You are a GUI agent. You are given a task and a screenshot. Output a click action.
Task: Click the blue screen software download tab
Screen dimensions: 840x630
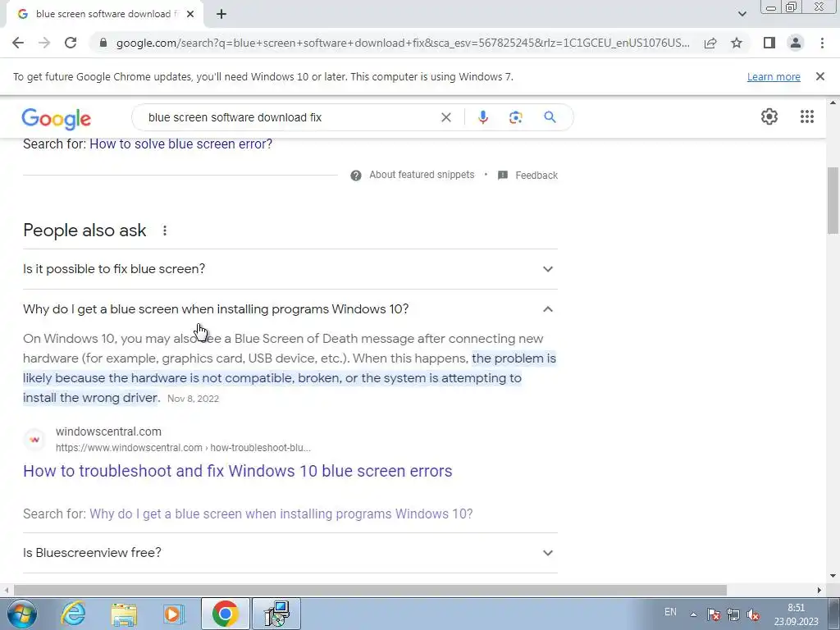(104, 15)
